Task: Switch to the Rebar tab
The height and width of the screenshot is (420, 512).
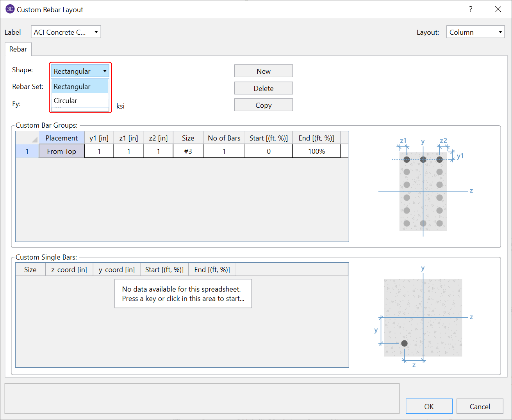Action: [x=18, y=49]
